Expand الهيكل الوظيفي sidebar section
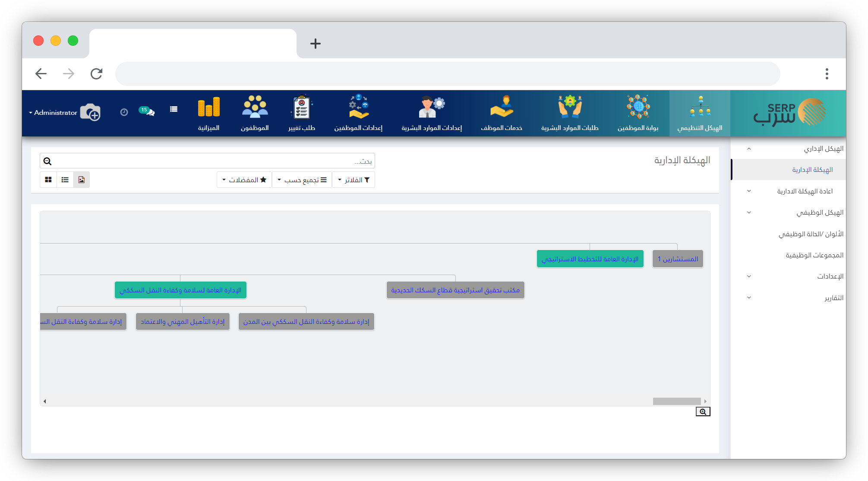The width and height of the screenshot is (868, 481). tap(819, 212)
